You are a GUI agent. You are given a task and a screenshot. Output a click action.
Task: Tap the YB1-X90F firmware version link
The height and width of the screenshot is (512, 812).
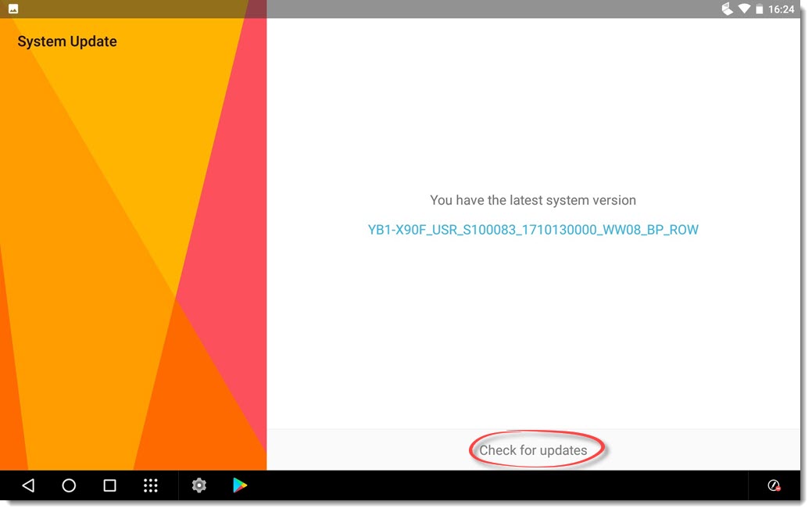534,230
